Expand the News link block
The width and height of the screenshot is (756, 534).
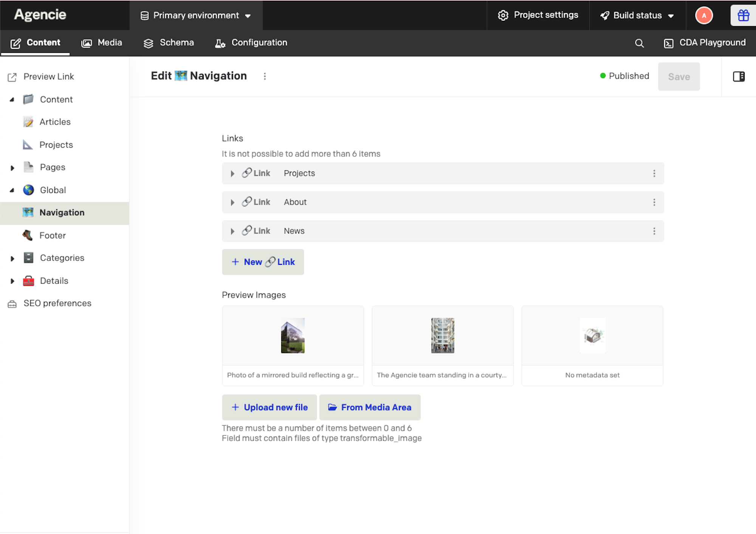tap(232, 231)
